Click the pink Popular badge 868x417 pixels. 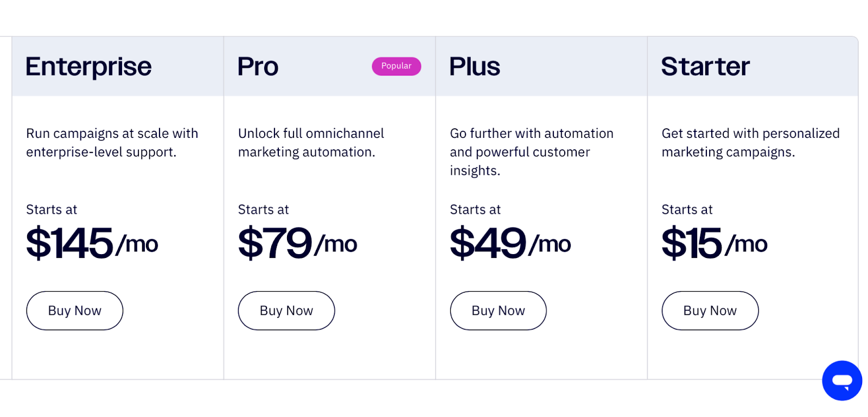point(396,66)
